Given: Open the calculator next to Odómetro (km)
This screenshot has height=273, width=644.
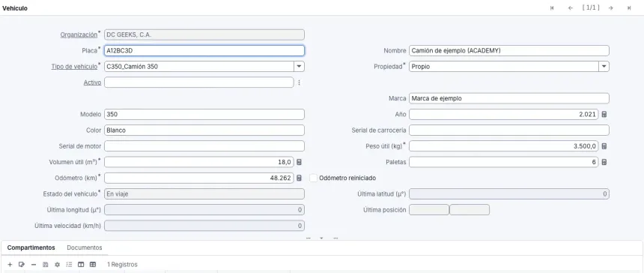Looking at the screenshot, I should [x=299, y=178].
